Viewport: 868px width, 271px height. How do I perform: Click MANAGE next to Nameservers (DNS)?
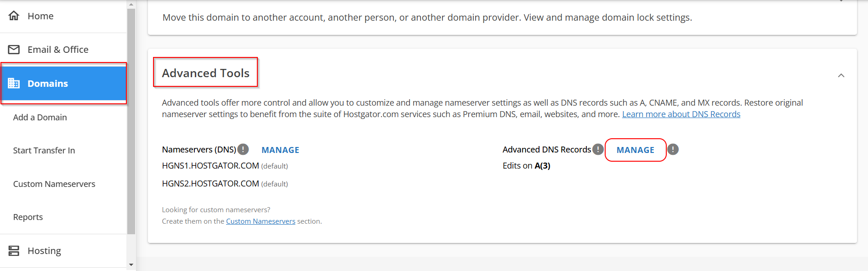280,150
